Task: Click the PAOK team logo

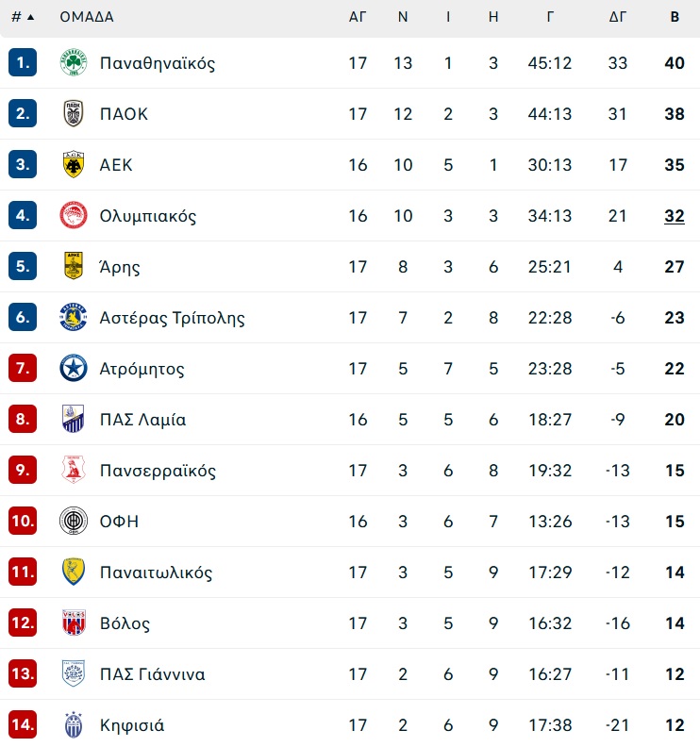Action: (x=74, y=113)
